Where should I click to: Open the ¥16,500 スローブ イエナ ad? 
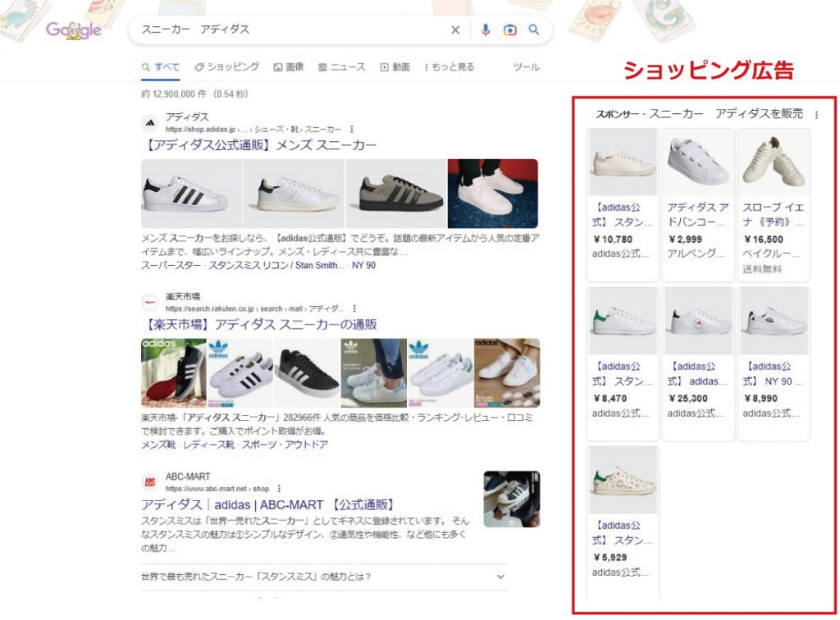click(774, 204)
